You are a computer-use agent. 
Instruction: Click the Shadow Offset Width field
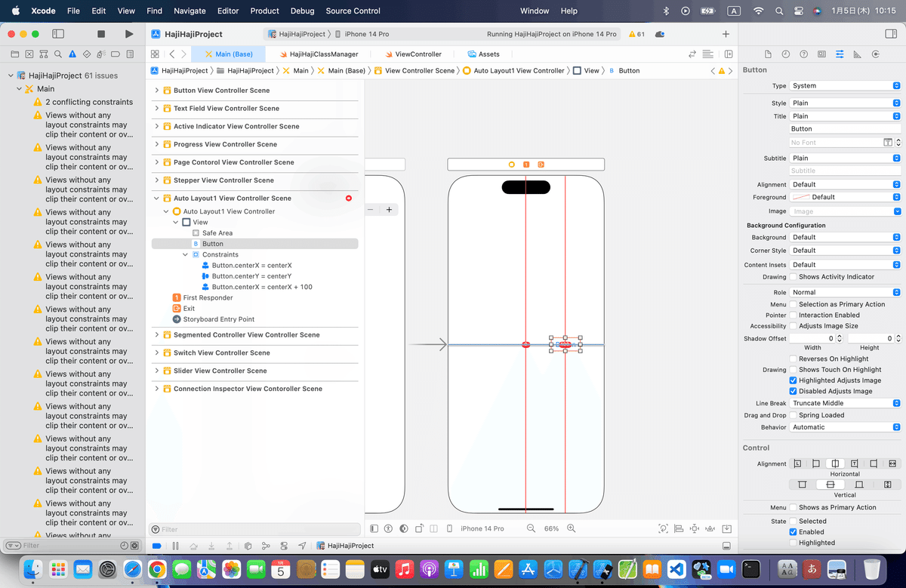812,339
